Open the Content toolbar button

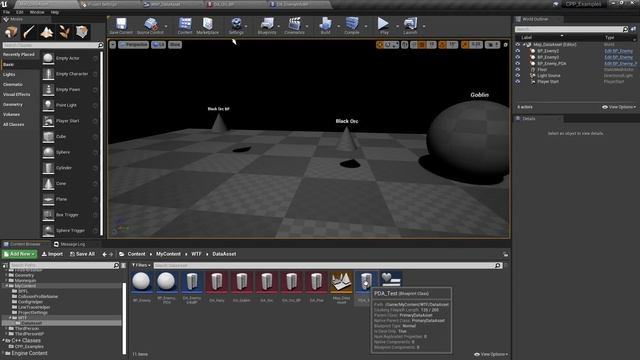click(x=185, y=26)
